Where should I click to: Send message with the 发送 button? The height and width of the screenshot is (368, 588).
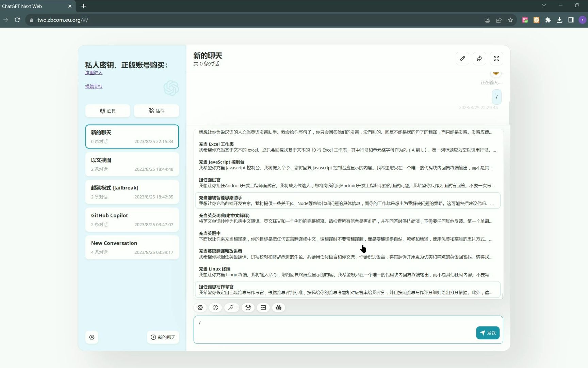488,333
